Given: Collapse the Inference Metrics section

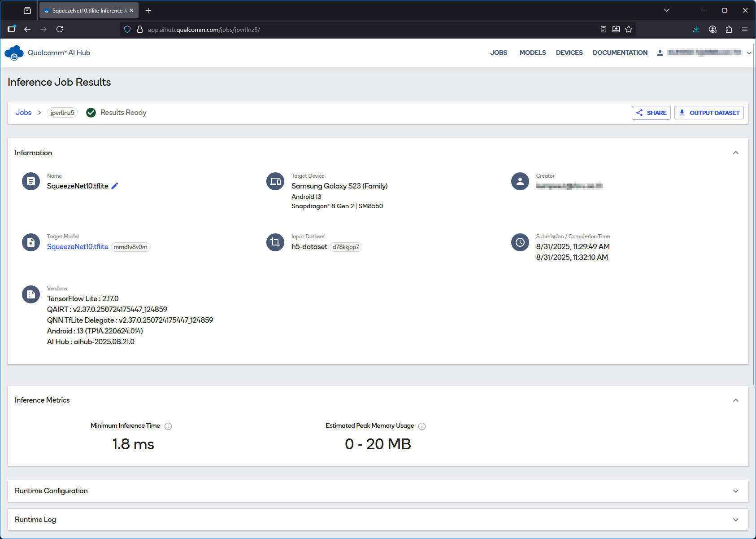Looking at the screenshot, I should pos(736,400).
